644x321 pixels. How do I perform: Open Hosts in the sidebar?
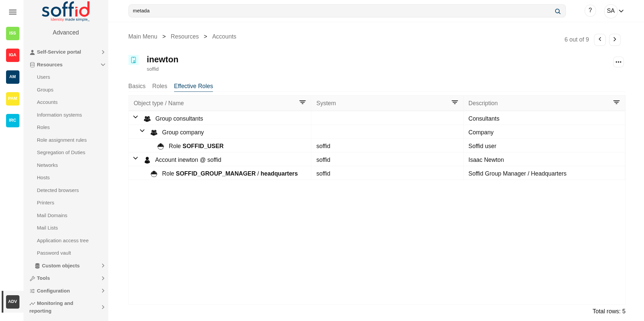point(43,178)
